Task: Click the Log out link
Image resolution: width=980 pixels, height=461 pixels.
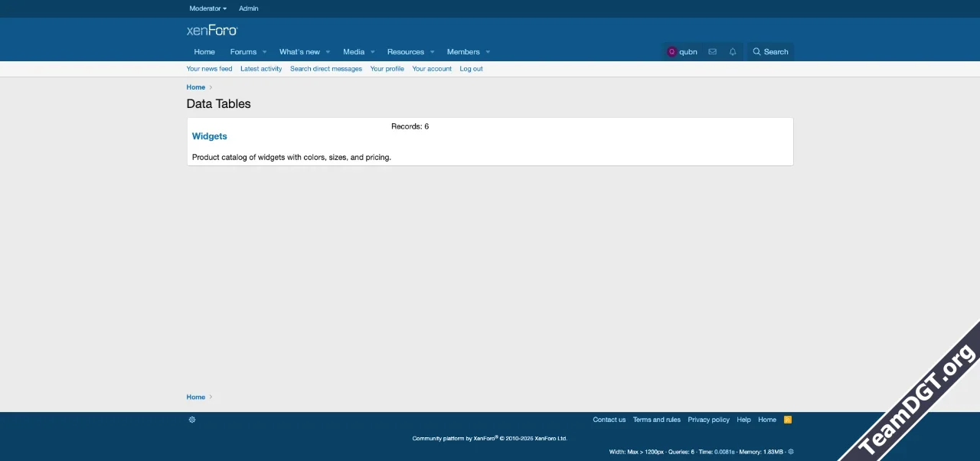Action: tap(471, 69)
